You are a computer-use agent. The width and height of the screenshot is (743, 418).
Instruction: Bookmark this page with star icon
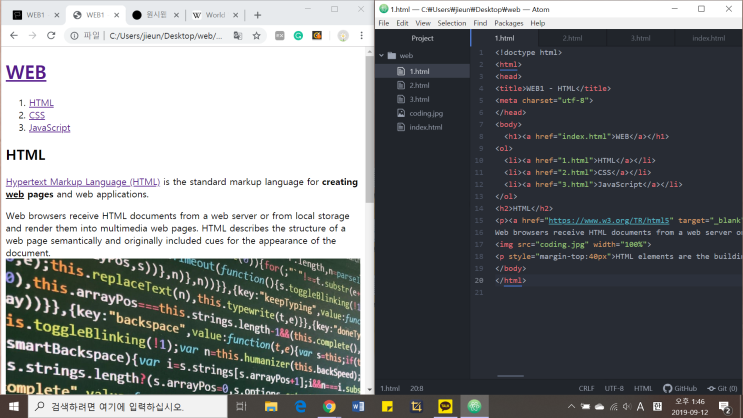tap(256, 36)
